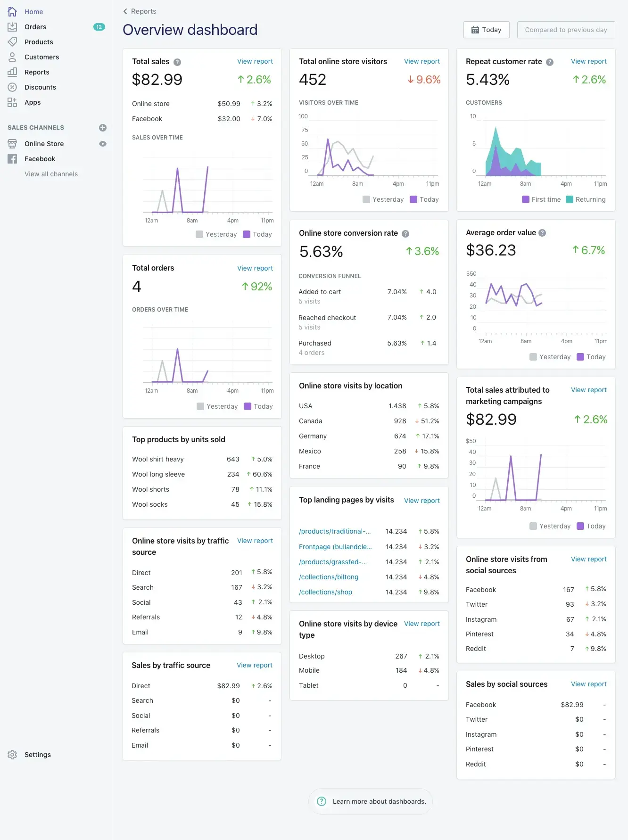Screen dimensions: 628x840
Task: Add a sales channel with plus icon
Action: [103, 128]
